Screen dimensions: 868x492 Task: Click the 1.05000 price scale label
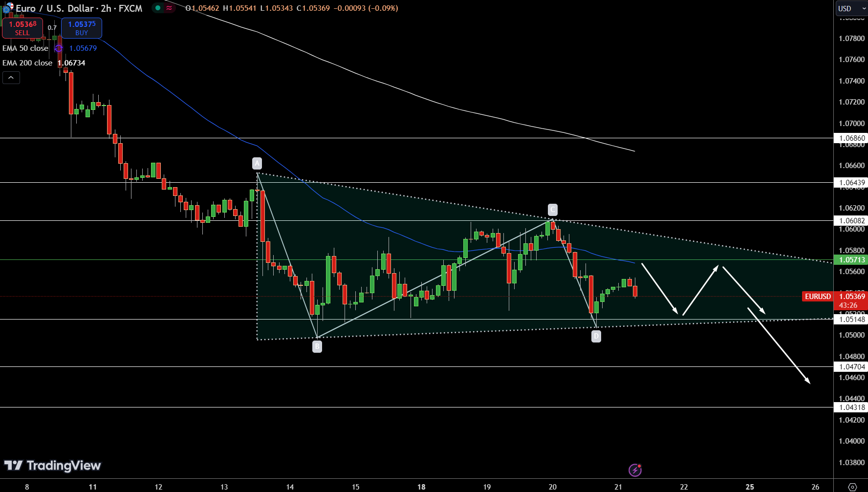[x=851, y=335]
